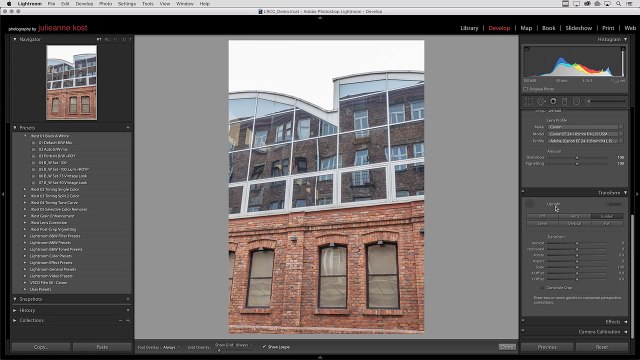Open Tool Overlay dropdown set to Always
The height and width of the screenshot is (360, 640).
coord(171,347)
